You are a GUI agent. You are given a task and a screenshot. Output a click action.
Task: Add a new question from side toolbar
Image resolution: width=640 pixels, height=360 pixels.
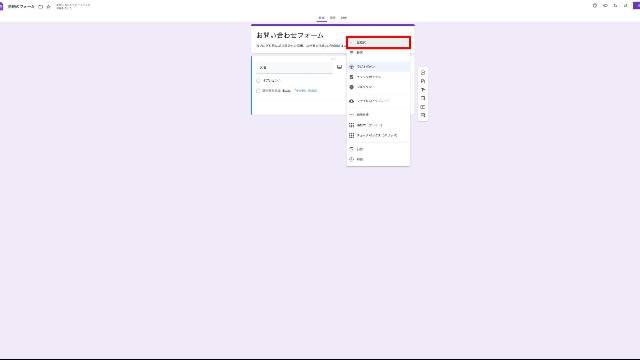click(423, 73)
